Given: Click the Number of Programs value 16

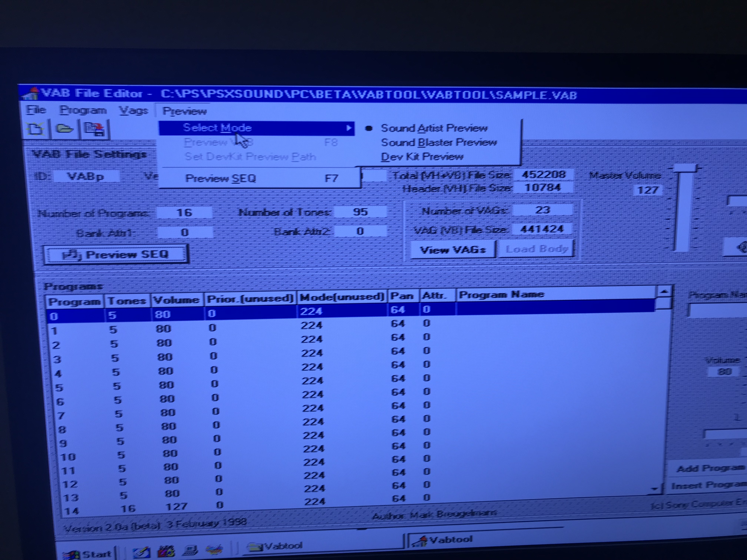Looking at the screenshot, I should tap(184, 213).
